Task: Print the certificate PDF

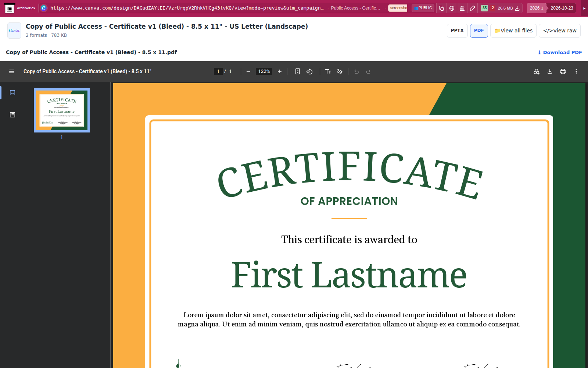Action: tap(563, 71)
